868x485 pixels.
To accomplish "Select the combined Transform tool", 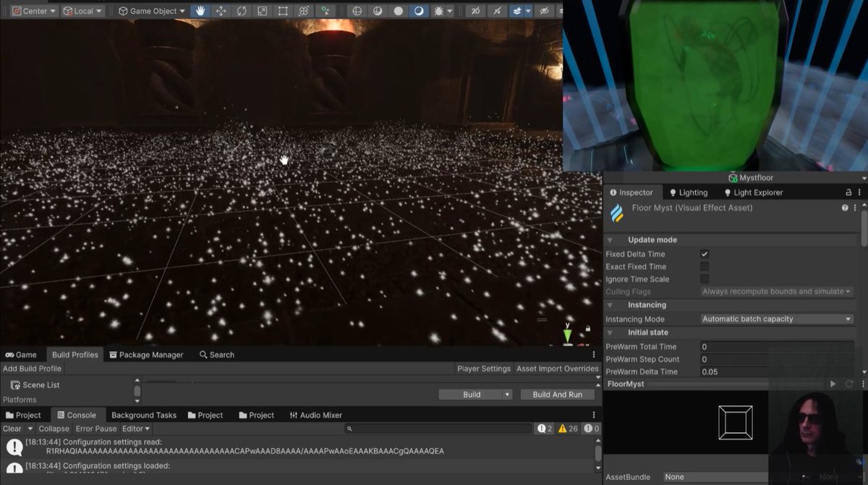I will click(x=304, y=11).
